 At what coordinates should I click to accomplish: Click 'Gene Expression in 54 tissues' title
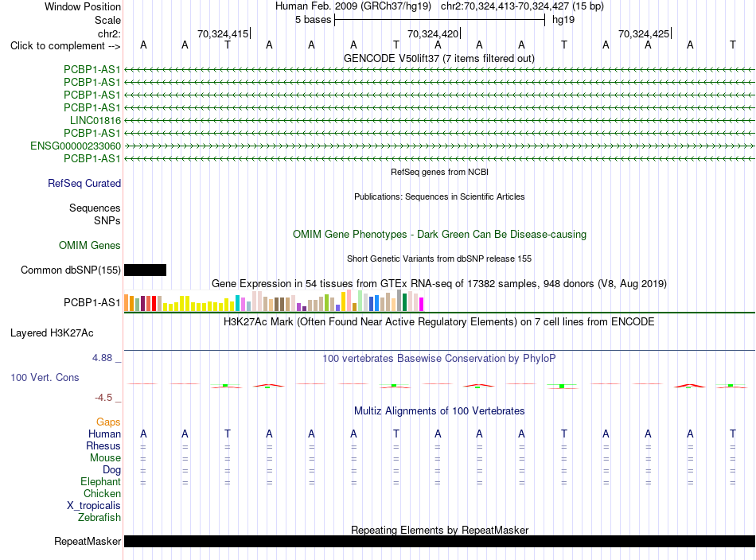(x=439, y=283)
